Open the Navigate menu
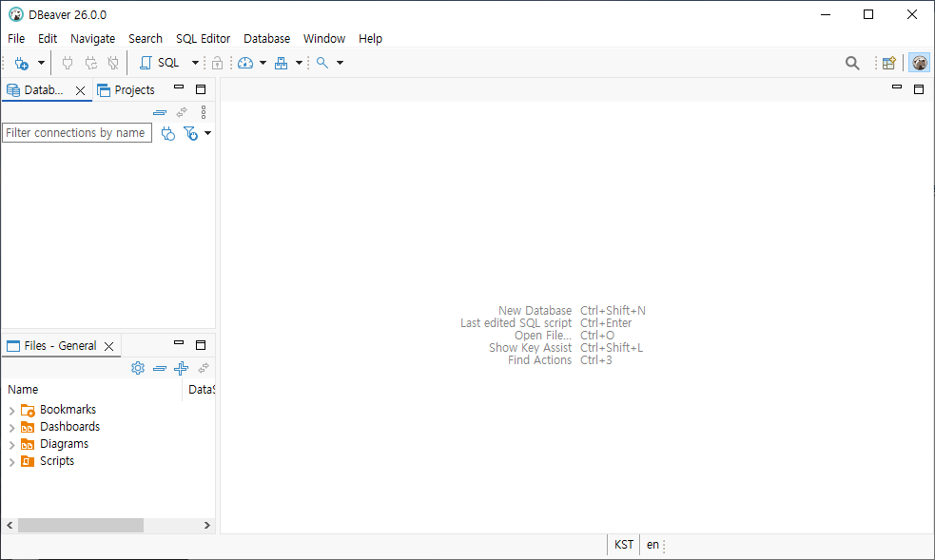 click(92, 39)
